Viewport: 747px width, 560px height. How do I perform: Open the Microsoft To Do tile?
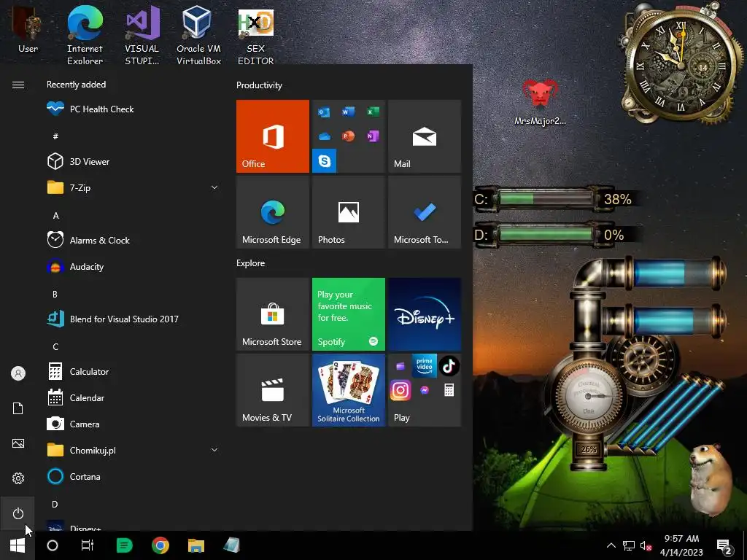[x=425, y=212]
